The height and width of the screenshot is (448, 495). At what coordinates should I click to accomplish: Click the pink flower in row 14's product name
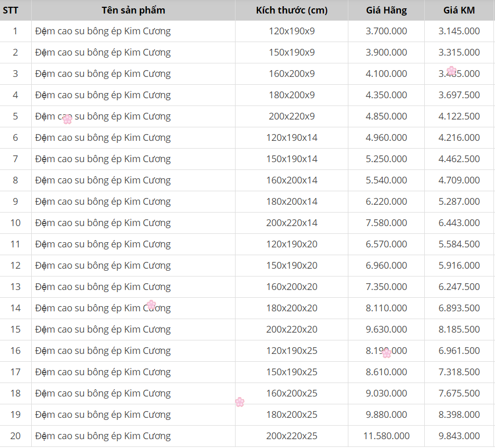click(151, 305)
